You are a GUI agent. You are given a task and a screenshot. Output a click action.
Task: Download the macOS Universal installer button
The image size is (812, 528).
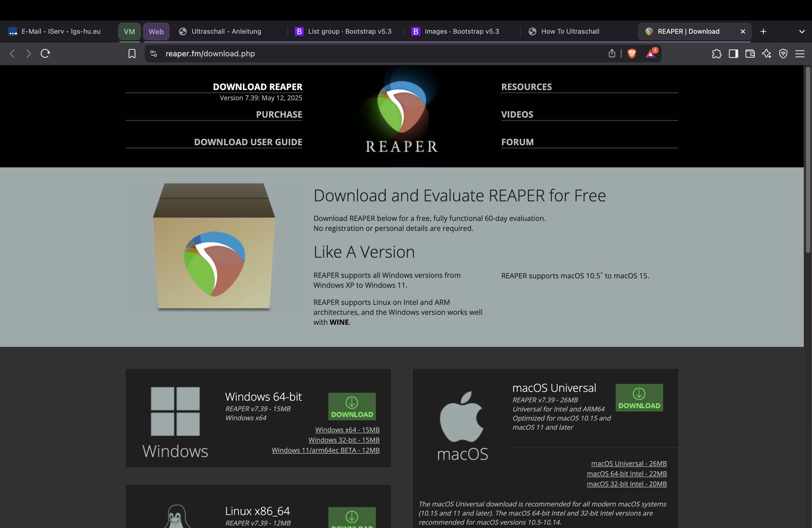pos(639,397)
